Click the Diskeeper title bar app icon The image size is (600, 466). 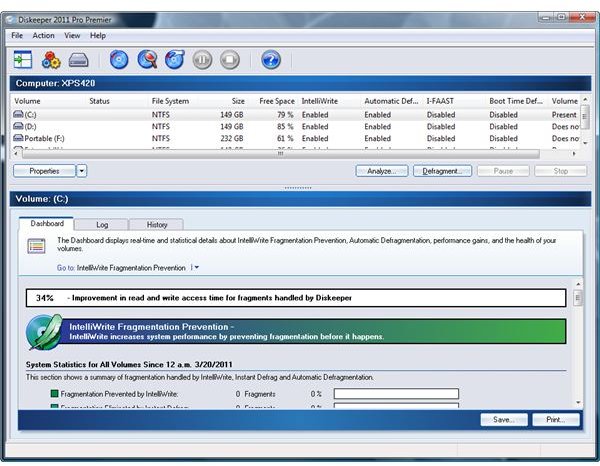pyautogui.click(x=11, y=20)
